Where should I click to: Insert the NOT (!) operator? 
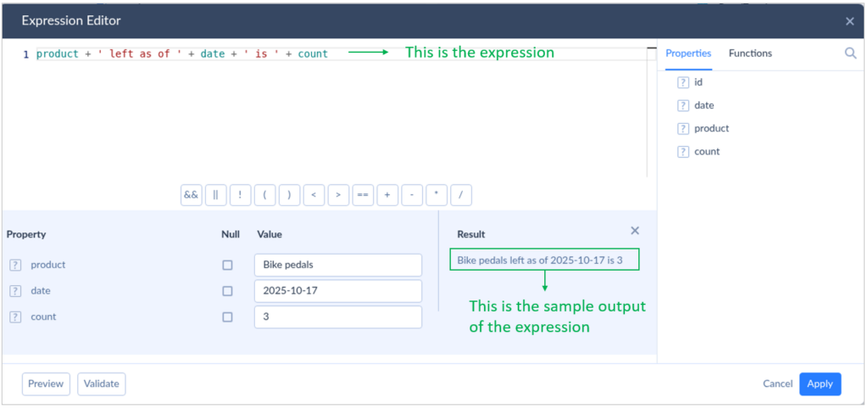240,195
